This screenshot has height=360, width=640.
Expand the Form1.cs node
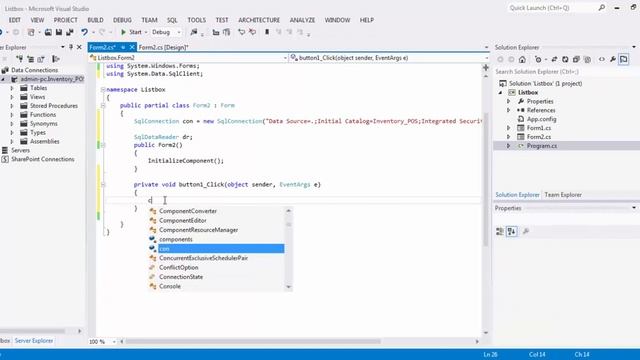509,128
